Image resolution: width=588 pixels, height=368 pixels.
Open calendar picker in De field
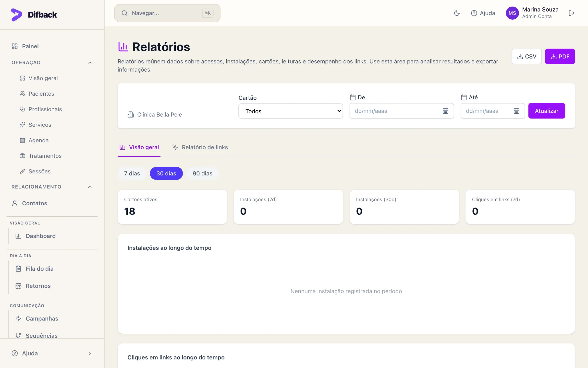pos(445,111)
